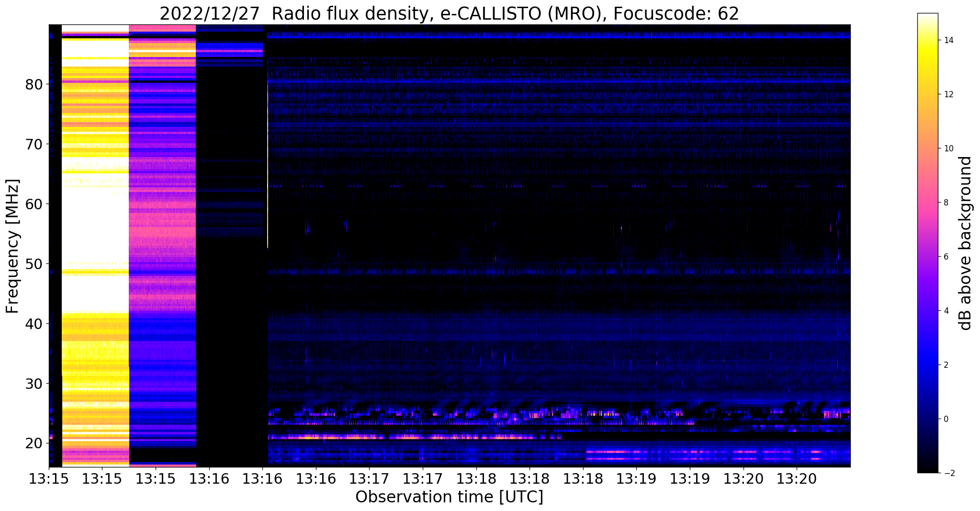Click the 6 tick on the colorbar
This screenshot has width=980, height=511.
[x=946, y=257]
